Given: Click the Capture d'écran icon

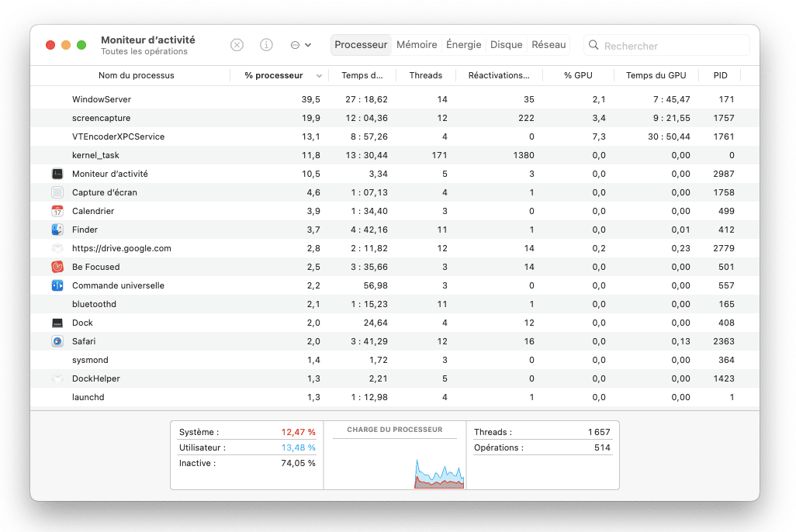Looking at the screenshot, I should point(57,192).
